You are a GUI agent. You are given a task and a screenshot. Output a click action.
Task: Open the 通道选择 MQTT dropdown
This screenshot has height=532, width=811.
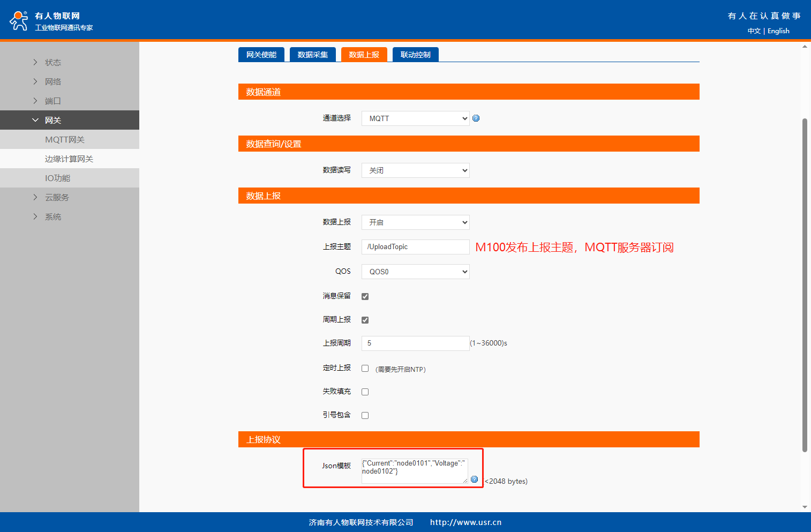(x=415, y=118)
